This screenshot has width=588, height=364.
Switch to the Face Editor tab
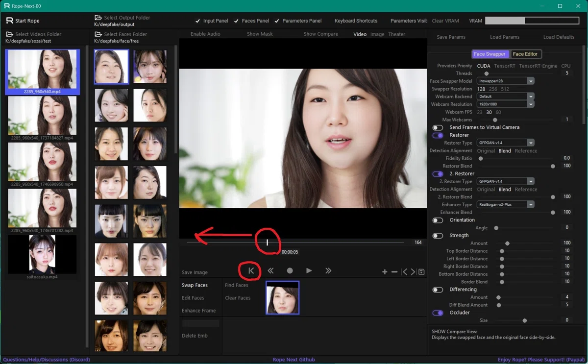tap(525, 54)
